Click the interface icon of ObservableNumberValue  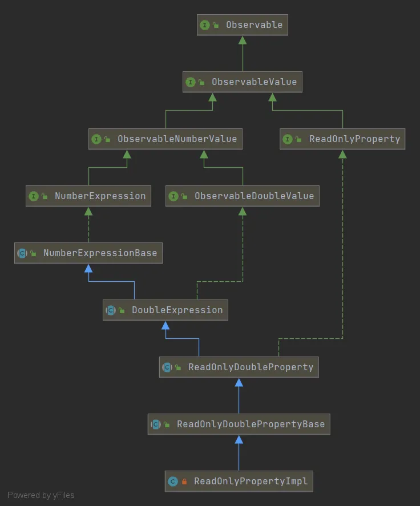[x=96, y=139]
